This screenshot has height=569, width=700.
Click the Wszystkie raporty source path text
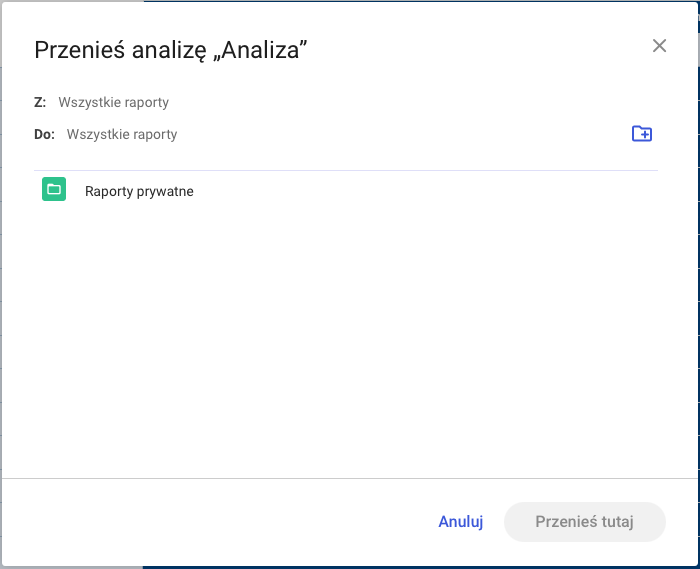tap(113, 102)
